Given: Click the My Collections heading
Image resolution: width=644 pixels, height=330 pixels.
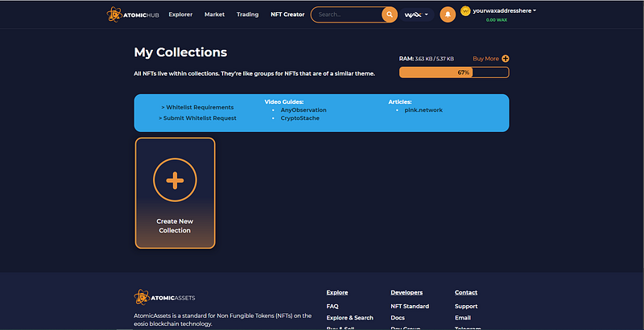Looking at the screenshot, I should [180, 52].
